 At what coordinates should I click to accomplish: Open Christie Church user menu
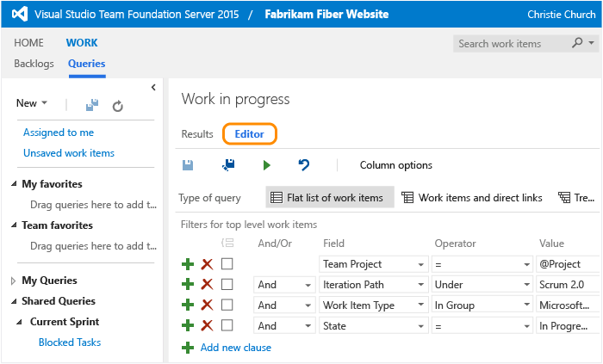tap(562, 15)
